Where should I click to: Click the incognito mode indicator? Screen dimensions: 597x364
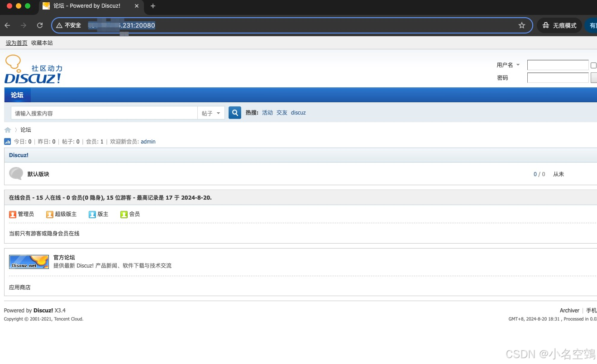[x=559, y=25]
